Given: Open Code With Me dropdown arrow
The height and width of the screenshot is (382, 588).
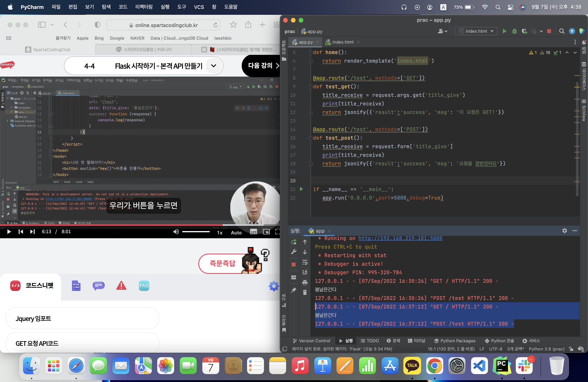Looking at the screenshot, I should tap(446, 31).
